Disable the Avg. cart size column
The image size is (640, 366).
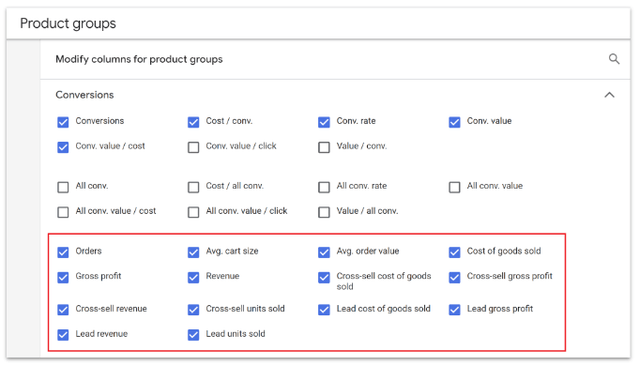tap(193, 252)
